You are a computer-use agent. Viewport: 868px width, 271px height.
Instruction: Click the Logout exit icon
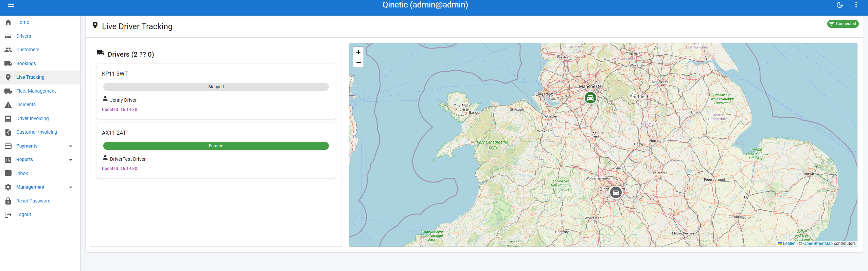tap(8, 215)
